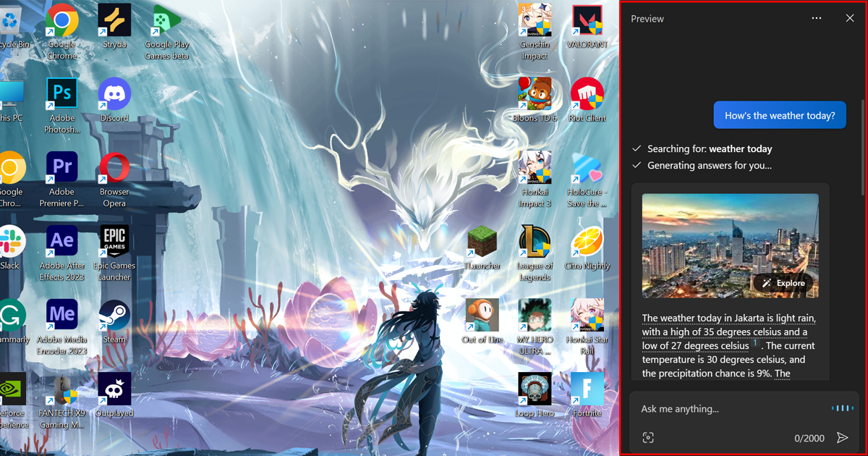868x456 pixels.
Task: Focus the "Ask me anything..." input field
Action: [x=731, y=409]
